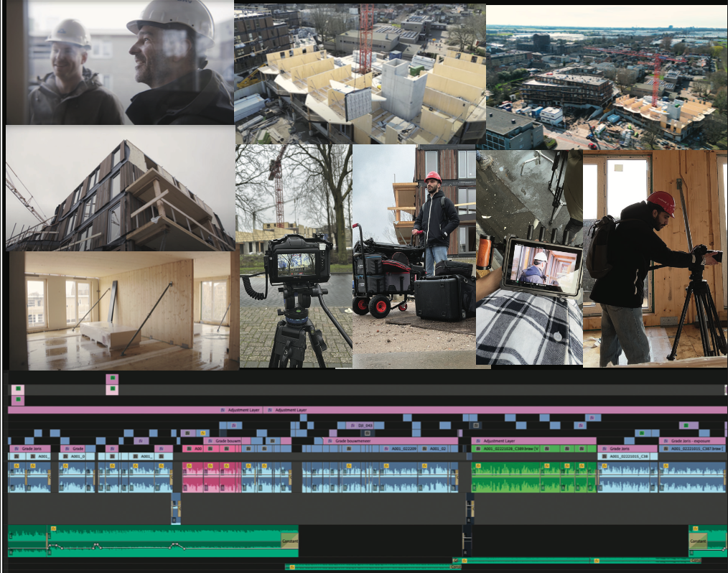Viewport: 728px width, 573px height.
Task: Click a volume keyframe on the green music track
Action: click(x=97, y=546)
